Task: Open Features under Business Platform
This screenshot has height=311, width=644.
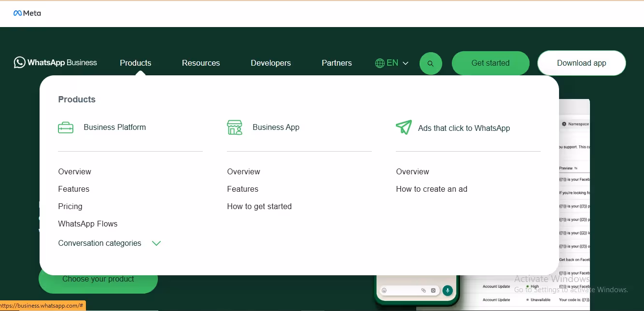Action: [74, 189]
